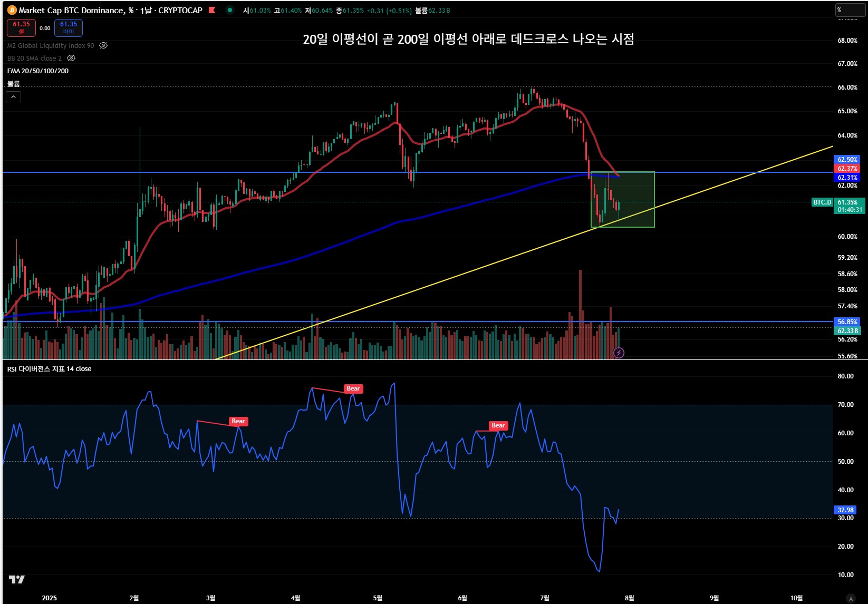Open symbol search from Market Cap BTC Dominance title

coord(73,10)
